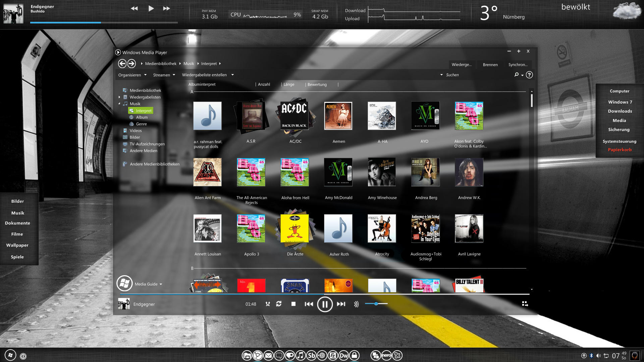Screen dimensions: 644x362
Task: Open the Organisieren dropdown menu
Action: point(132,75)
